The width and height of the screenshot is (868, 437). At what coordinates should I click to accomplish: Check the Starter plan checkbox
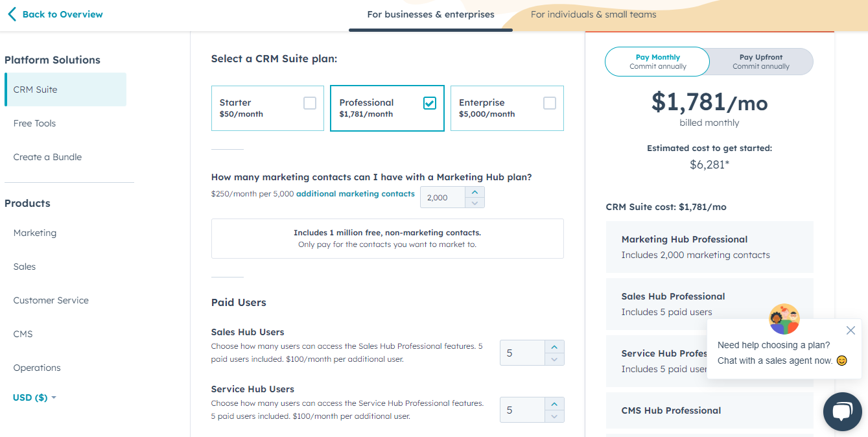[310, 103]
